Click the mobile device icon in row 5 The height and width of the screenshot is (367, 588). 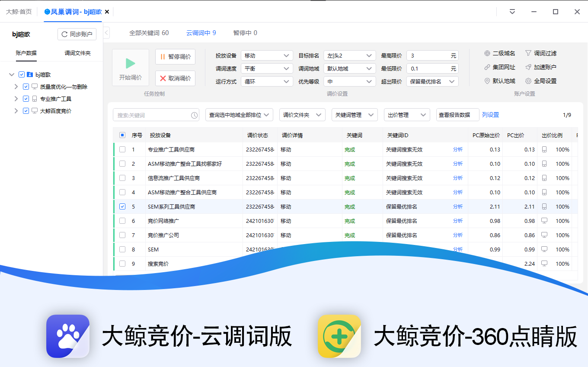coord(544,206)
